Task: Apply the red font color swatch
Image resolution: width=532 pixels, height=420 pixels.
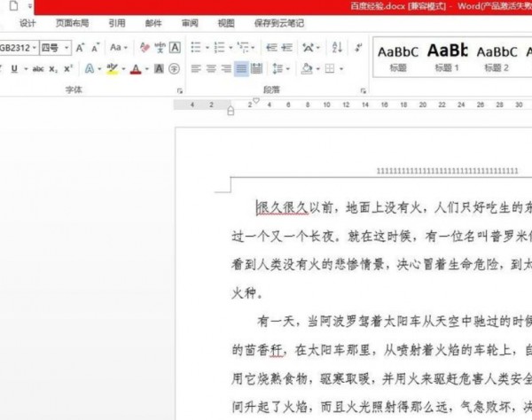Action: click(x=135, y=69)
